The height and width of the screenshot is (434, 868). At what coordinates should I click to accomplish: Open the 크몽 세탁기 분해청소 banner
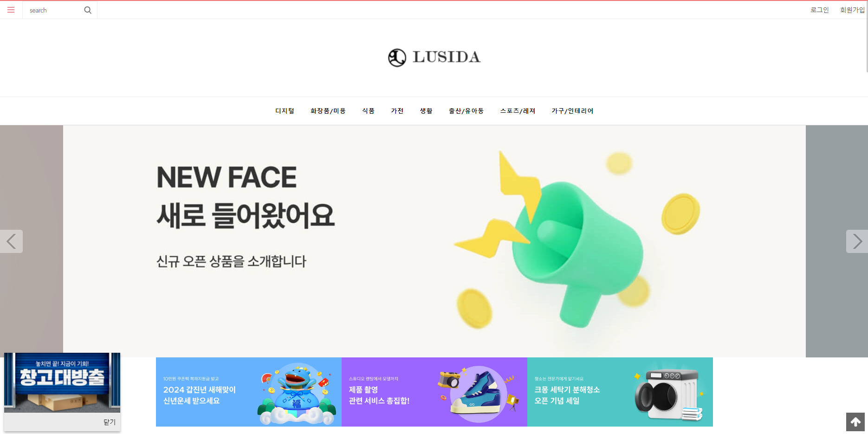pyautogui.click(x=620, y=392)
